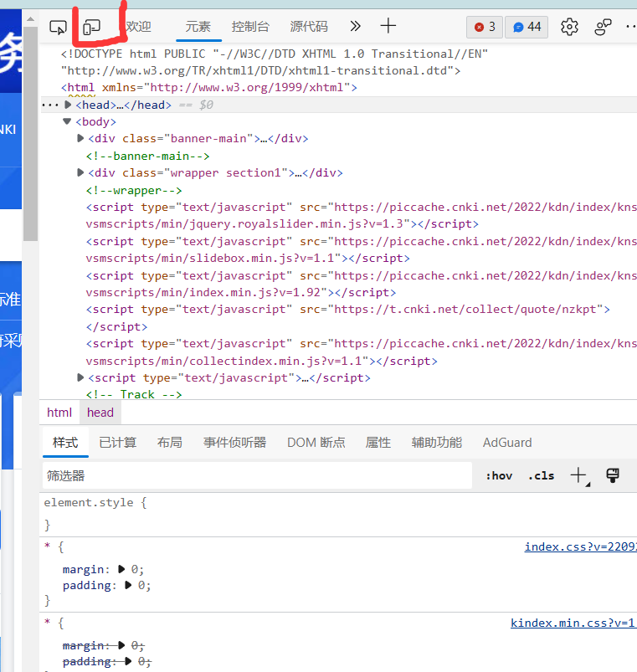
Task: Open the 源代码 tab
Action: pyautogui.click(x=309, y=27)
